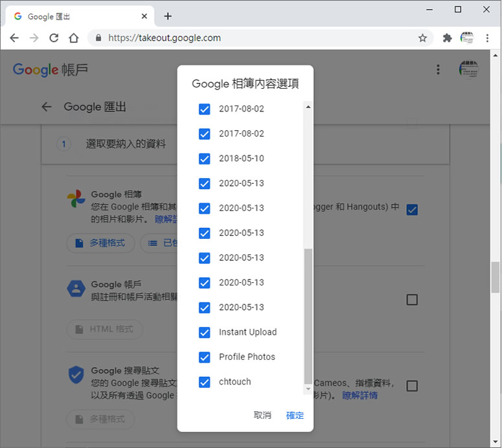Viewport: 502px width, 448px height.
Task: Click the padlock site info icon
Action: point(98,38)
